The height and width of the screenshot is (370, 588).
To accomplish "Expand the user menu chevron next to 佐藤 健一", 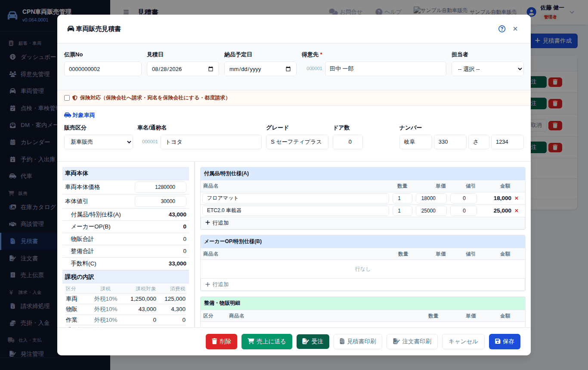I will click(572, 12).
